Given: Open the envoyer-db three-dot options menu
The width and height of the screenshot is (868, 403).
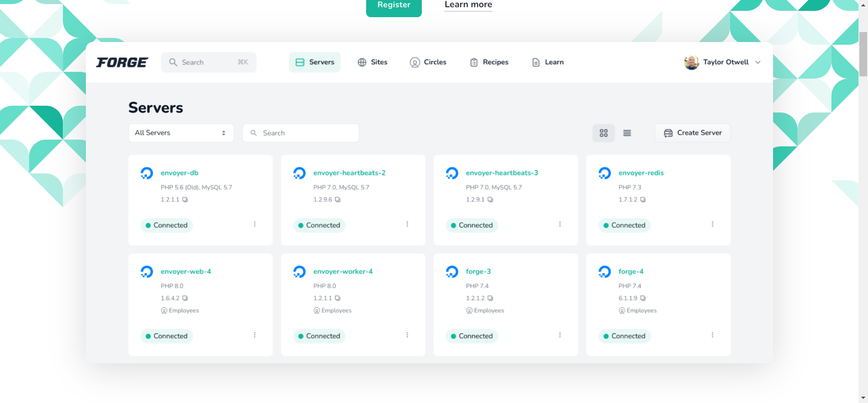Looking at the screenshot, I should (x=255, y=224).
